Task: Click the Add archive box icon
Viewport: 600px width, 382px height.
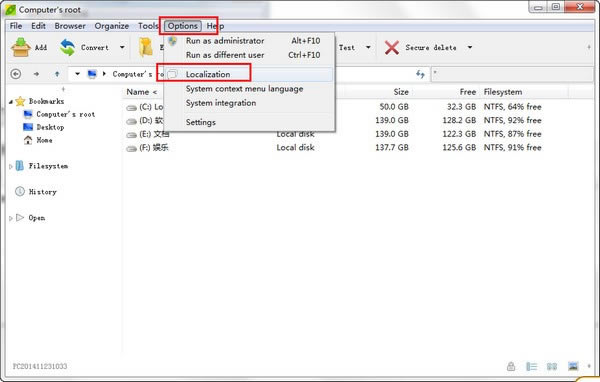Action: tap(21, 48)
